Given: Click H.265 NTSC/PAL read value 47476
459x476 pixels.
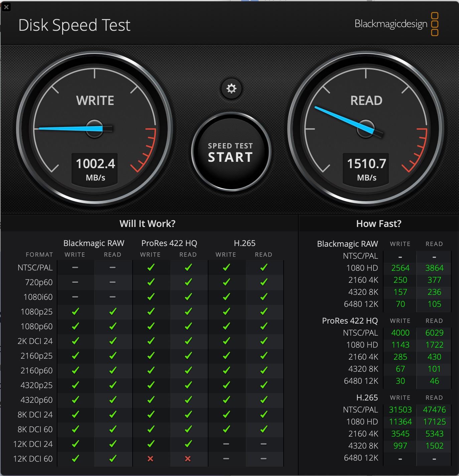Looking at the screenshot, I should point(434,410).
